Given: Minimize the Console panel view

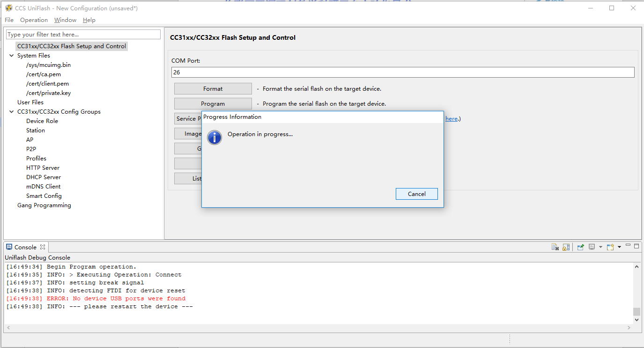Looking at the screenshot, I should (629, 246).
